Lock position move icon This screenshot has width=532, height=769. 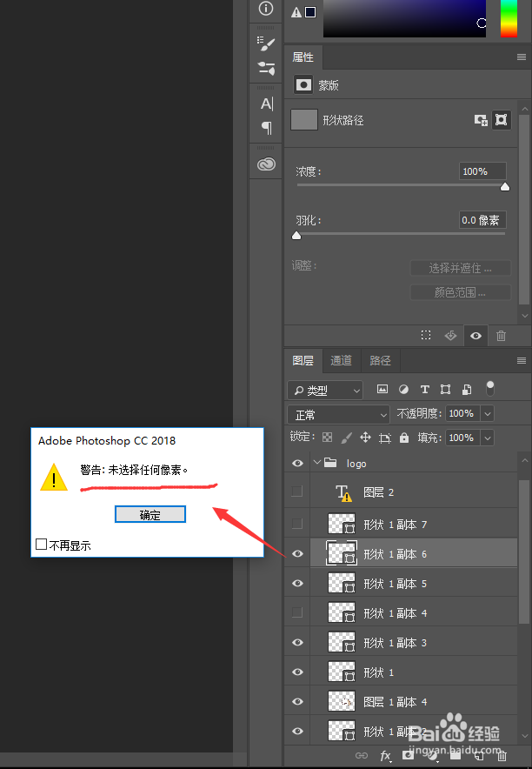click(x=365, y=438)
